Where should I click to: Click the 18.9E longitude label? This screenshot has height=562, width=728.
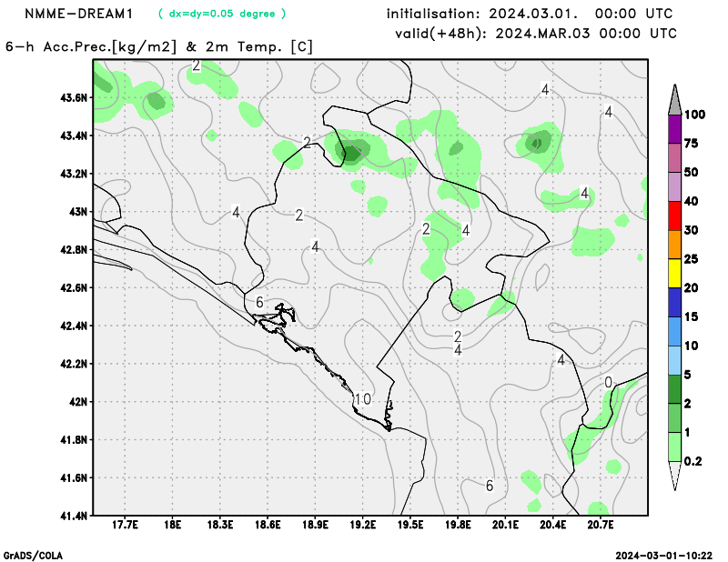click(x=315, y=525)
